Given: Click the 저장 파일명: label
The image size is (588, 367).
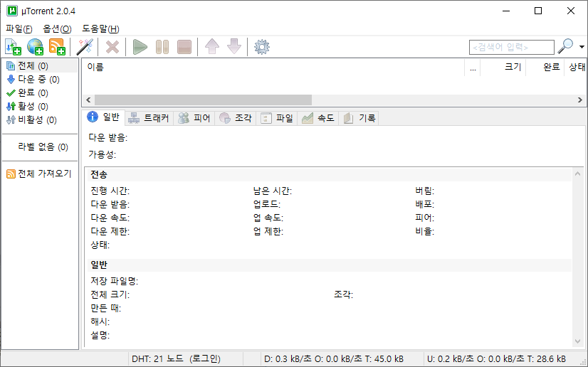Looking at the screenshot, I should click(115, 281).
